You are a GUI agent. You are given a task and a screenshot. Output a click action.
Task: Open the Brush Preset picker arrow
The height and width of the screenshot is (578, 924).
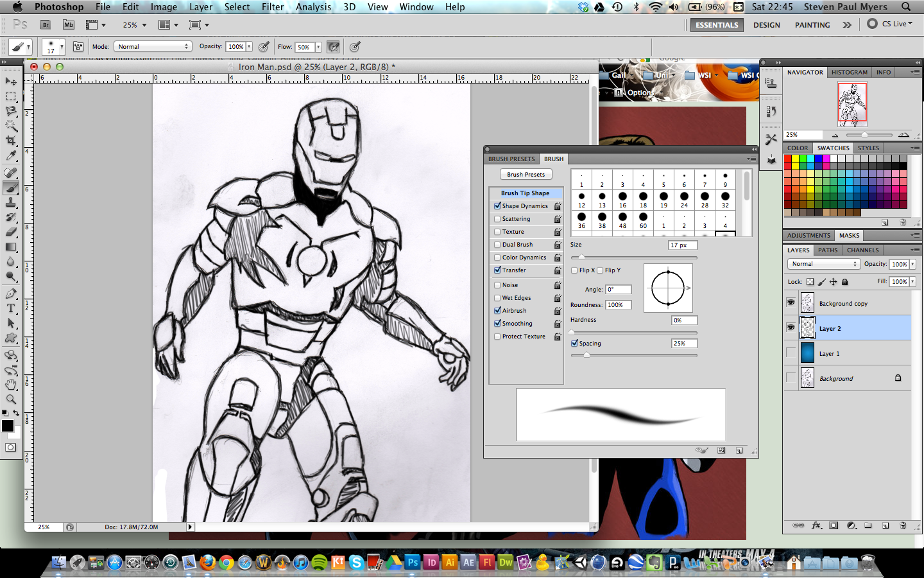(x=62, y=47)
